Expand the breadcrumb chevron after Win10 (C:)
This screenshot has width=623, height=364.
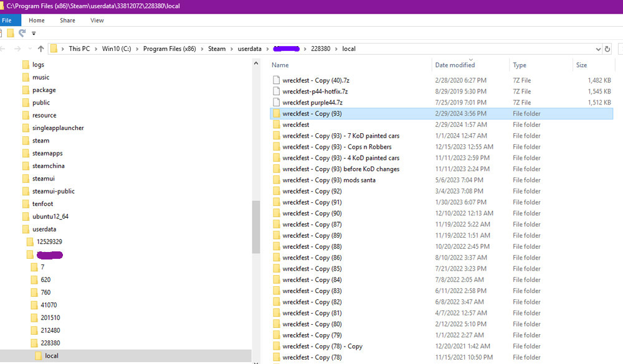[x=137, y=49]
